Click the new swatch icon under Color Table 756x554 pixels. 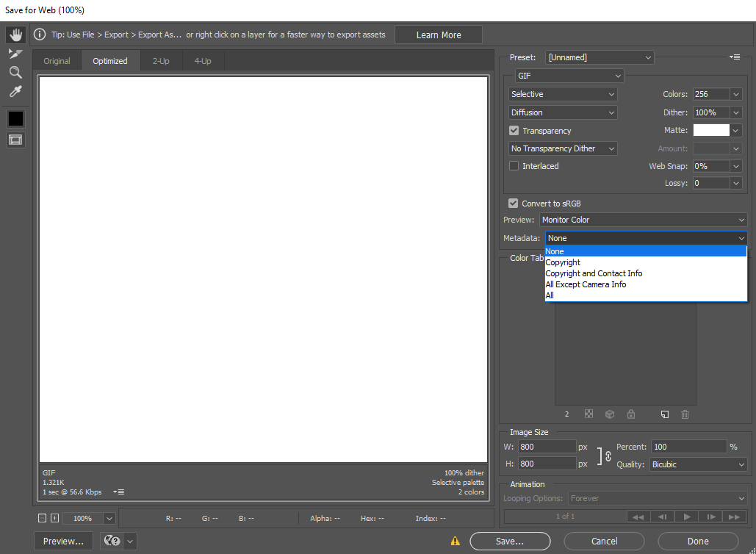[664, 414]
